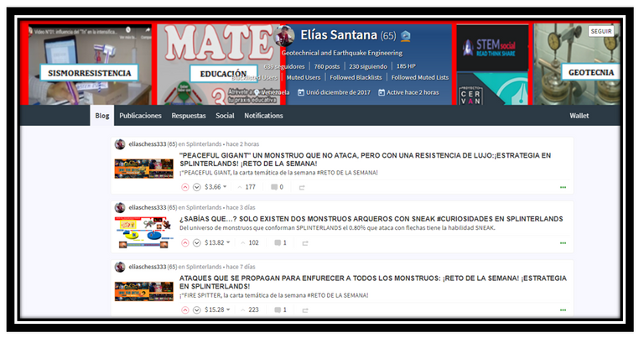Image resolution: width=644 pixels, height=338 pixels.
Task: Show the 102 votes list
Action: point(250,242)
